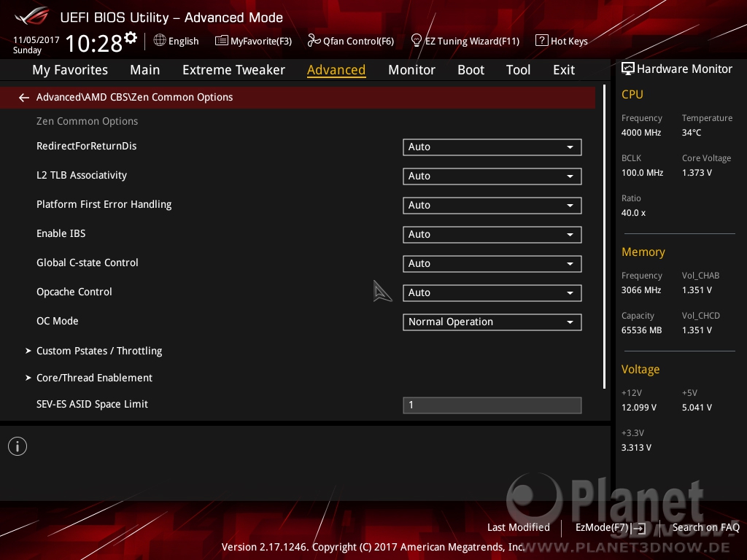
Task: Select the OC Mode label
Action: coord(58,321)
